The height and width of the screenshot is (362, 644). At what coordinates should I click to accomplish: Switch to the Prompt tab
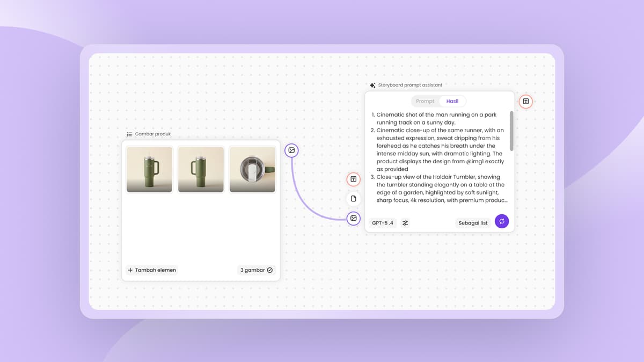(425, 101)
